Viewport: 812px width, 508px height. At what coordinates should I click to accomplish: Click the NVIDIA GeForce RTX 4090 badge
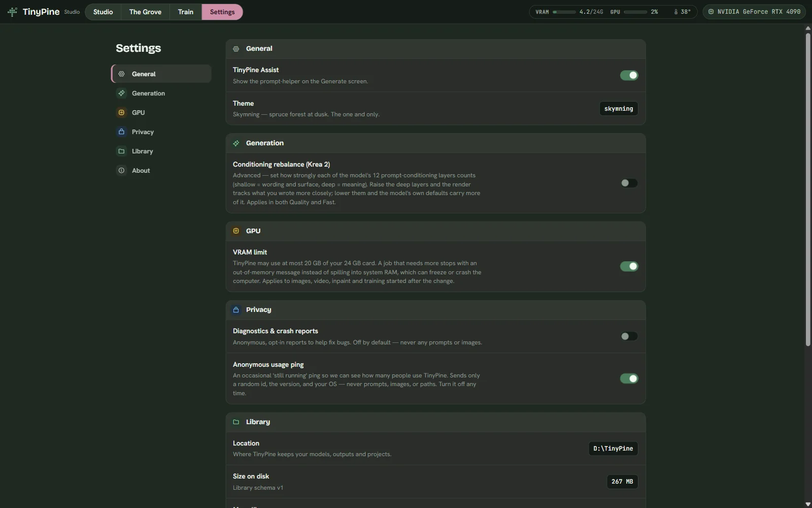pos(754,12)
